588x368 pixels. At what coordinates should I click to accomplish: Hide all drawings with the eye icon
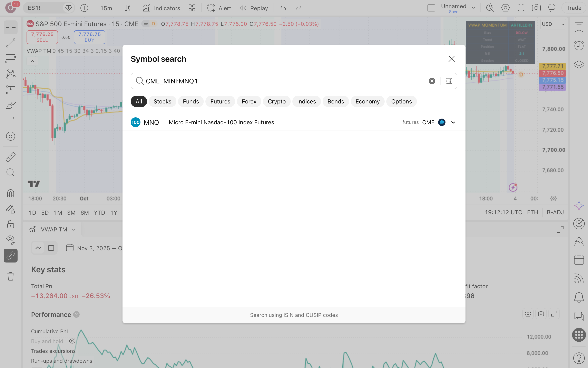[x=10, y=240]
